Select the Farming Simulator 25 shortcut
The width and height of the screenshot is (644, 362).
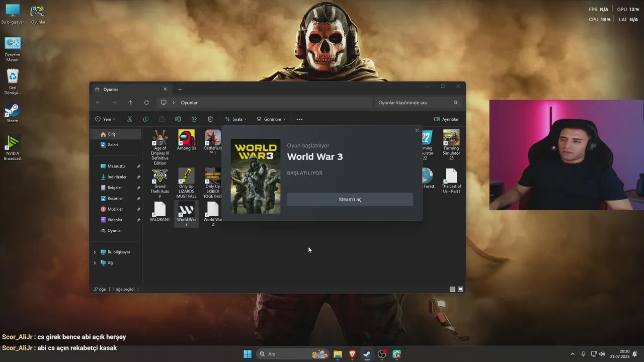tap(451, 145)
